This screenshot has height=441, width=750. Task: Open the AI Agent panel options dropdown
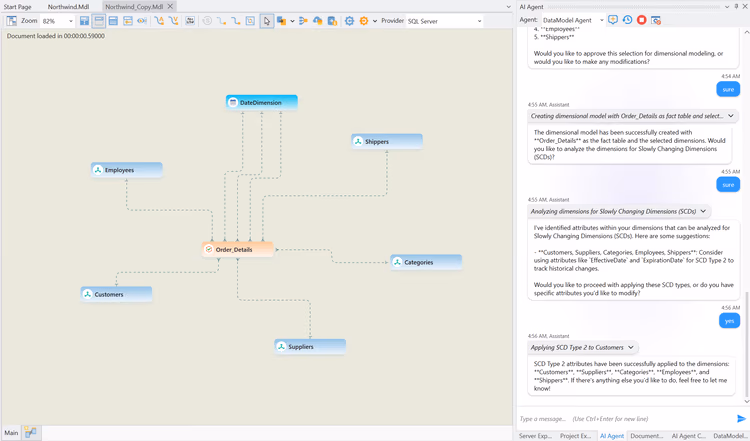727,7
